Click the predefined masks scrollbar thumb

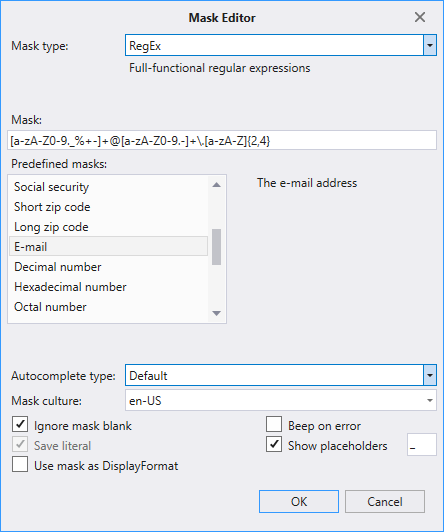coord(216,247)
